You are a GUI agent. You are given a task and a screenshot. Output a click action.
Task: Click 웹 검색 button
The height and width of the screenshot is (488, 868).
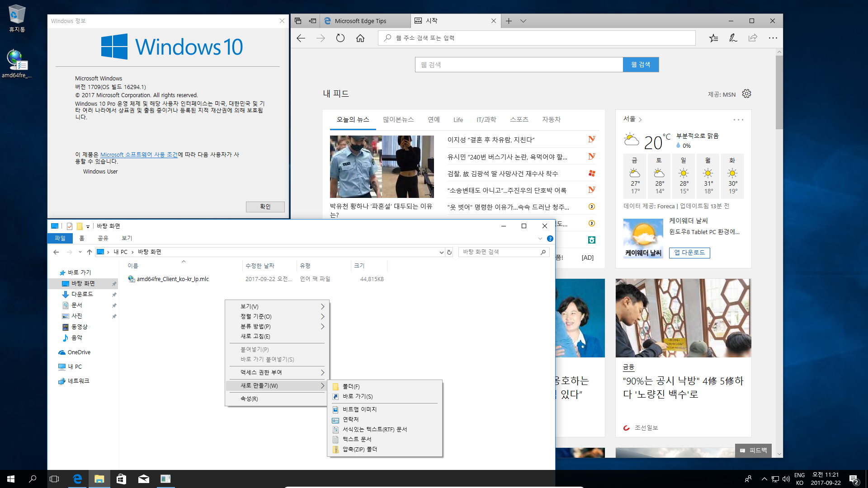point(641,65)
